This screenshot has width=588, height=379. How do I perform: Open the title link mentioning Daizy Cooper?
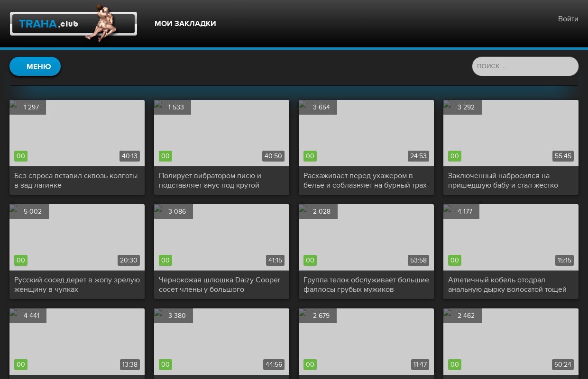point(220,284)
